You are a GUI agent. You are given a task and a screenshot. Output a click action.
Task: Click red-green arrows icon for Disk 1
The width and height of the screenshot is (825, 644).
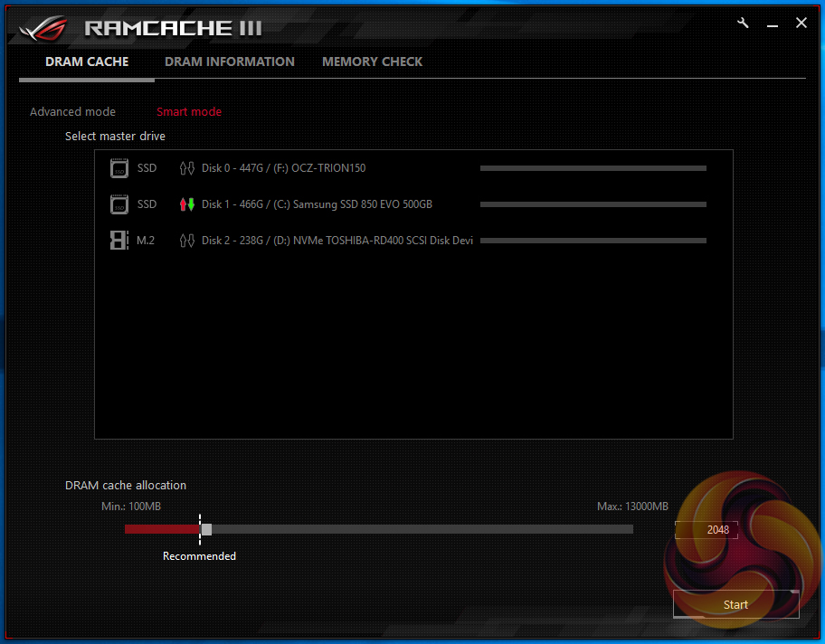tap(186, 204)
